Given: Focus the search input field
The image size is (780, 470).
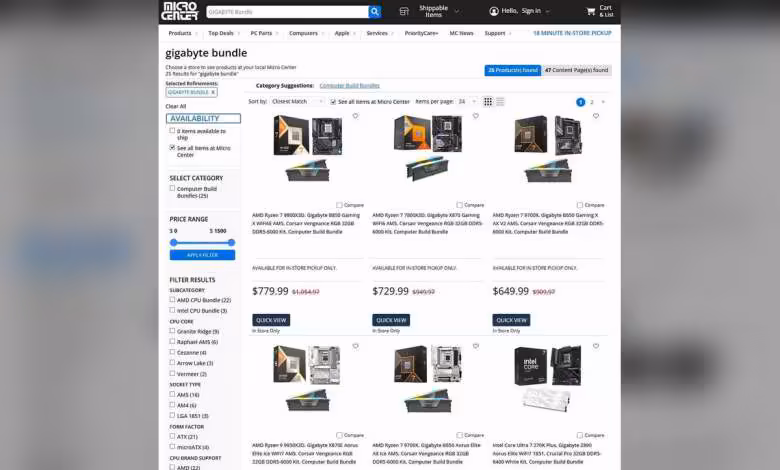Looking at the screenshot, I should (287, 11).
